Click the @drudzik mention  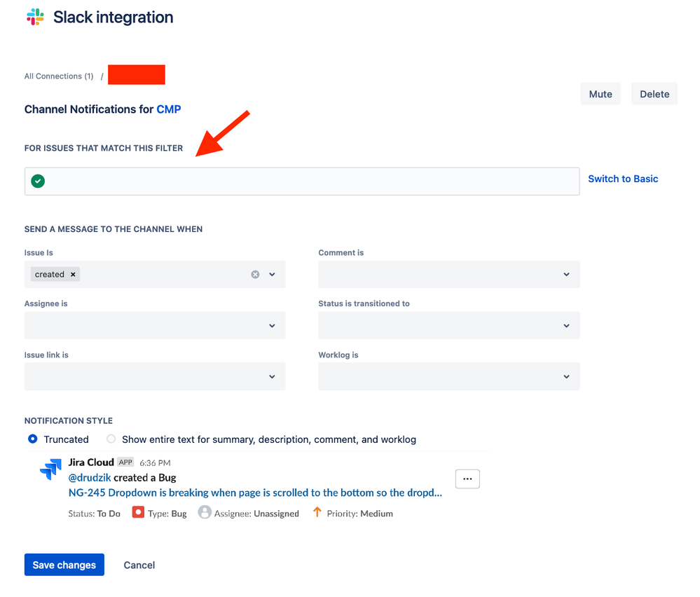click(89, 478)
